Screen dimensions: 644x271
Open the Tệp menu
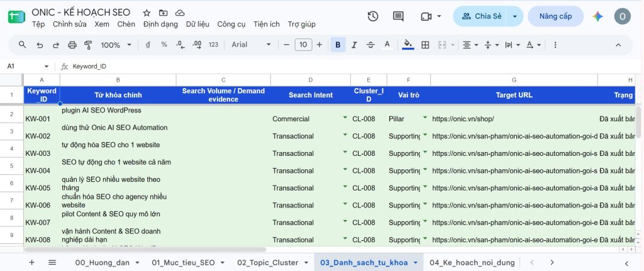point(38,25)
